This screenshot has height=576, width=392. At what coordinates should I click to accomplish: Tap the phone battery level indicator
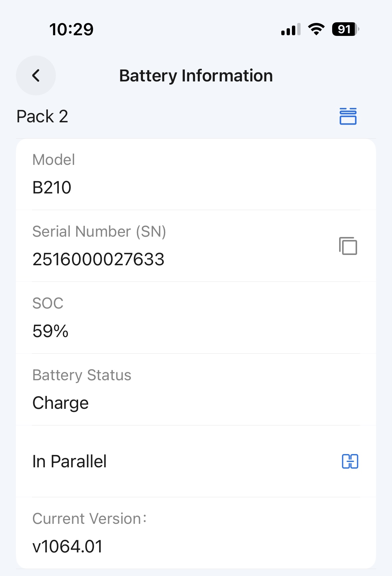[x=345, y=29]
